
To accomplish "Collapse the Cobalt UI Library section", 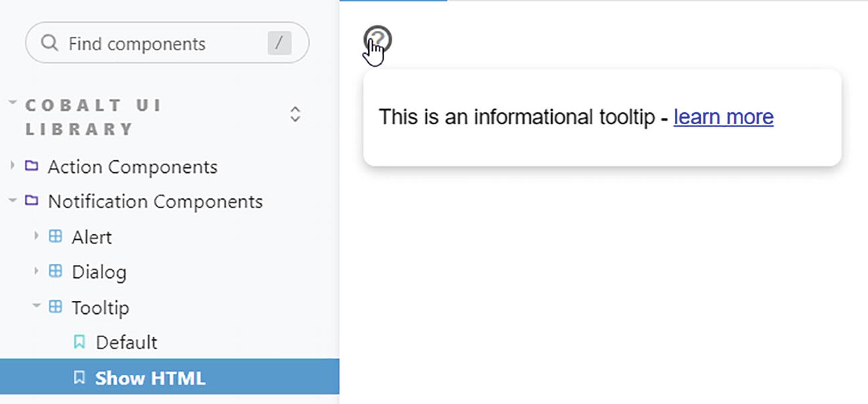I will 13,104.
